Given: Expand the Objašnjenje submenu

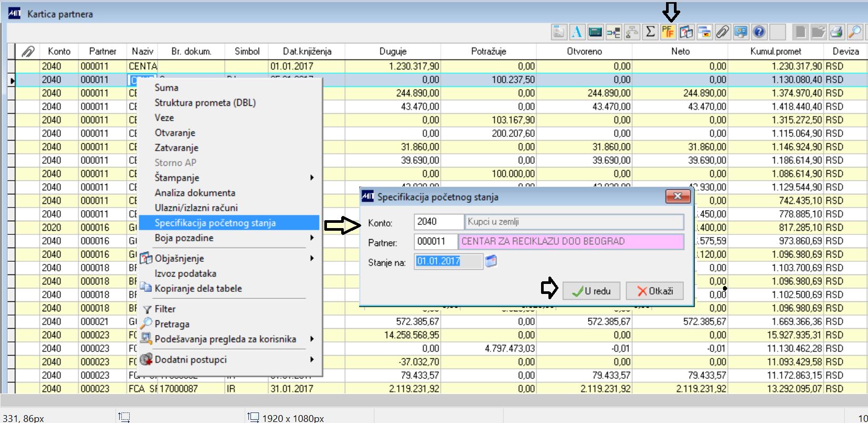Looking at the screenshot, I should click(312, 258).
